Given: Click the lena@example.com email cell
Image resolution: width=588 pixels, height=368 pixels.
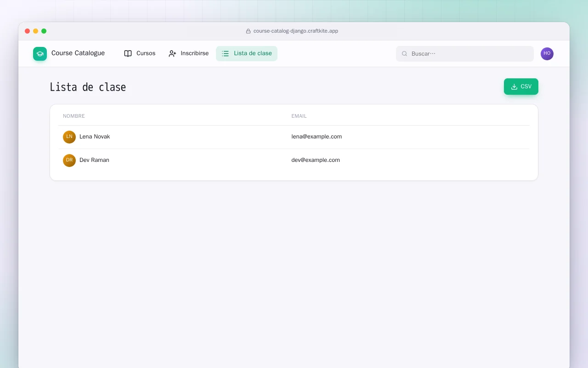Looking at the screenshot, I should pos(317,137).
